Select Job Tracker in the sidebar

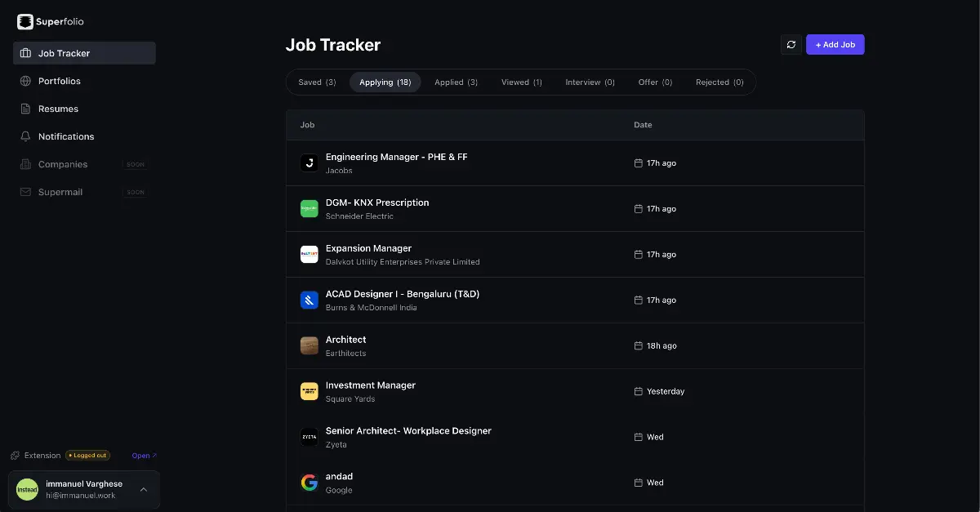(x=84, y=53)
